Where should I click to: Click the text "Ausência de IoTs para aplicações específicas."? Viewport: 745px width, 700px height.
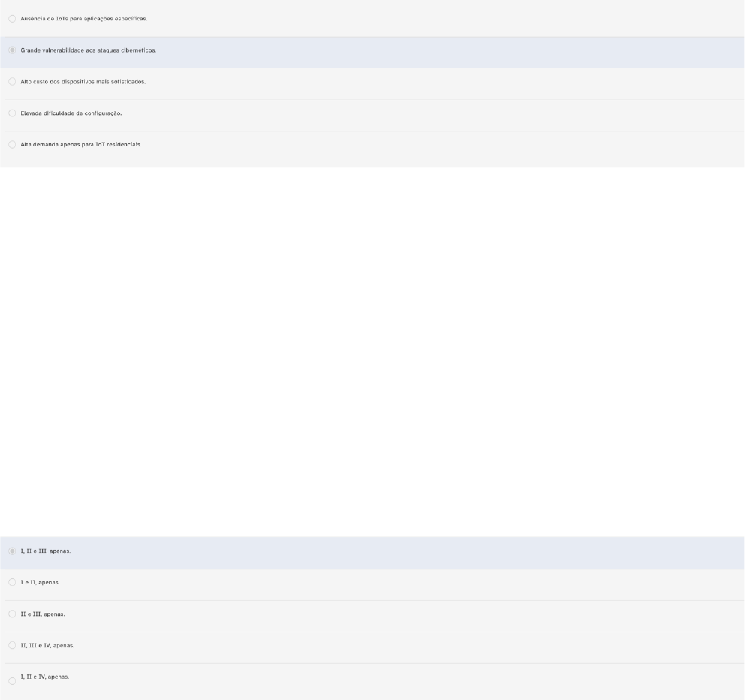(83, 19)
